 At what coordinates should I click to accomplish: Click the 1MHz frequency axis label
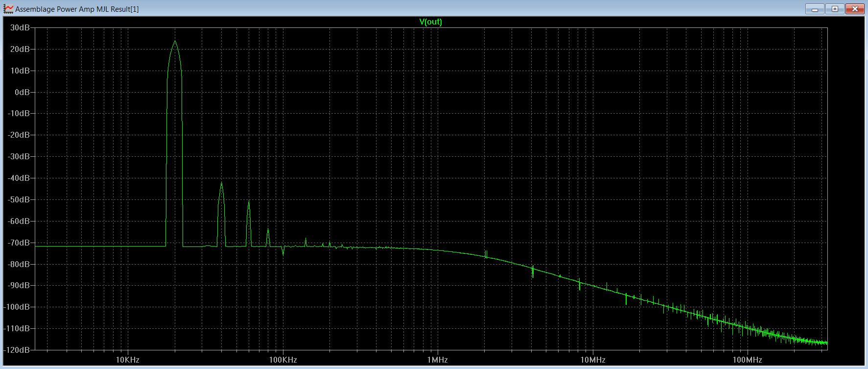click(438, 360)
